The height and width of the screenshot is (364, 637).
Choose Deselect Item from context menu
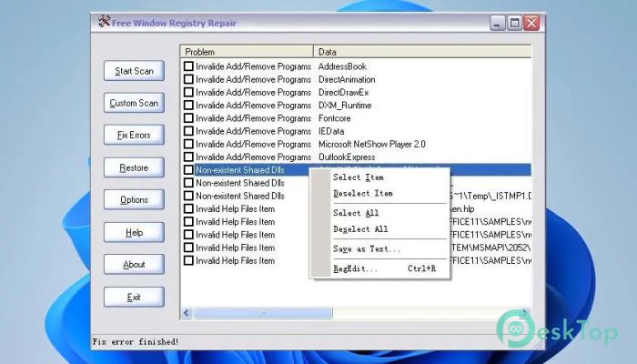pyautogui.click(x=363, y=193)
